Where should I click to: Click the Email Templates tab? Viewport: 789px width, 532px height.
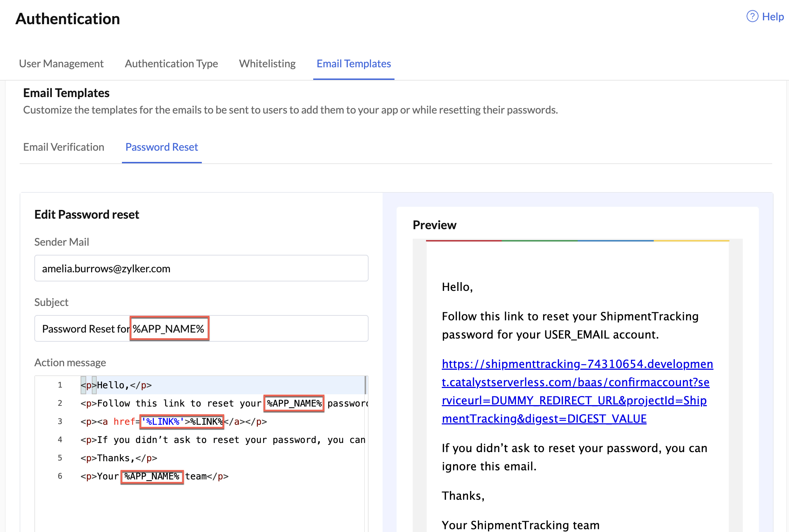pos(354,63)
